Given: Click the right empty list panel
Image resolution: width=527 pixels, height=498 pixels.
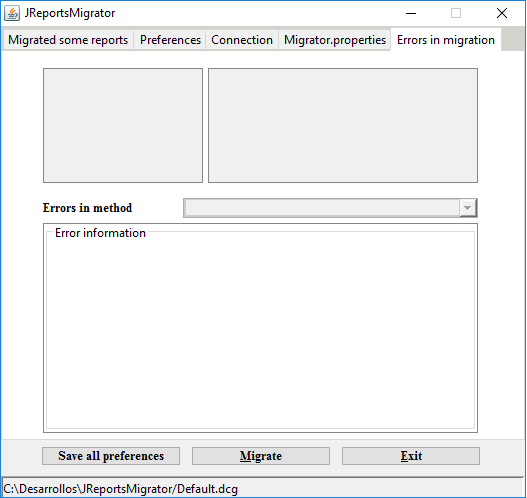Looking at the screenshot, I should pyautogui.click(x=343, y=126).
